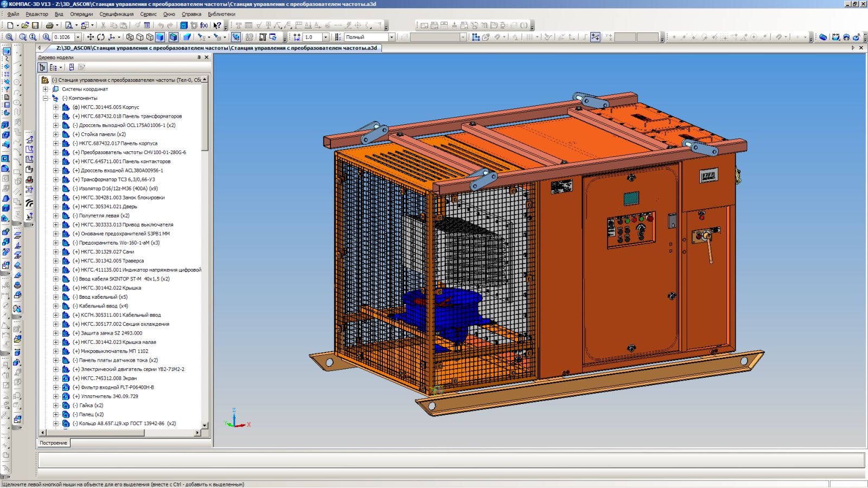
Task: Switch to the Построение tab
Action: 53,443
